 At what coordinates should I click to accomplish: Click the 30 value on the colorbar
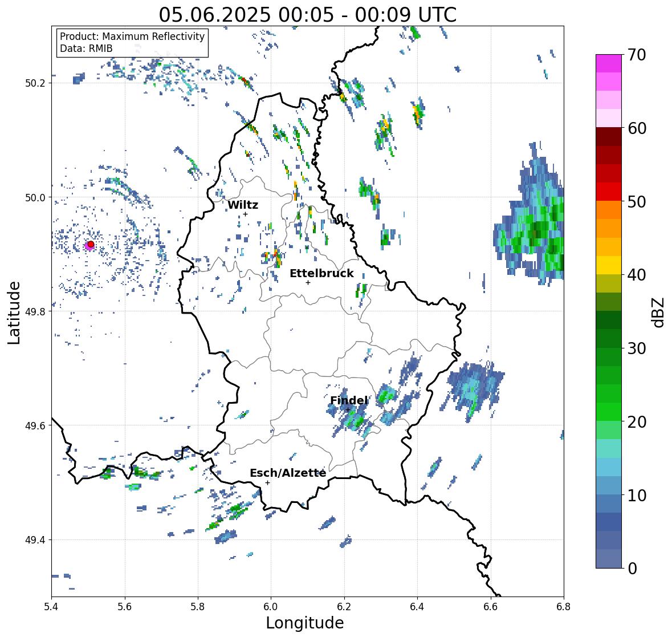[x=636, y=348]
